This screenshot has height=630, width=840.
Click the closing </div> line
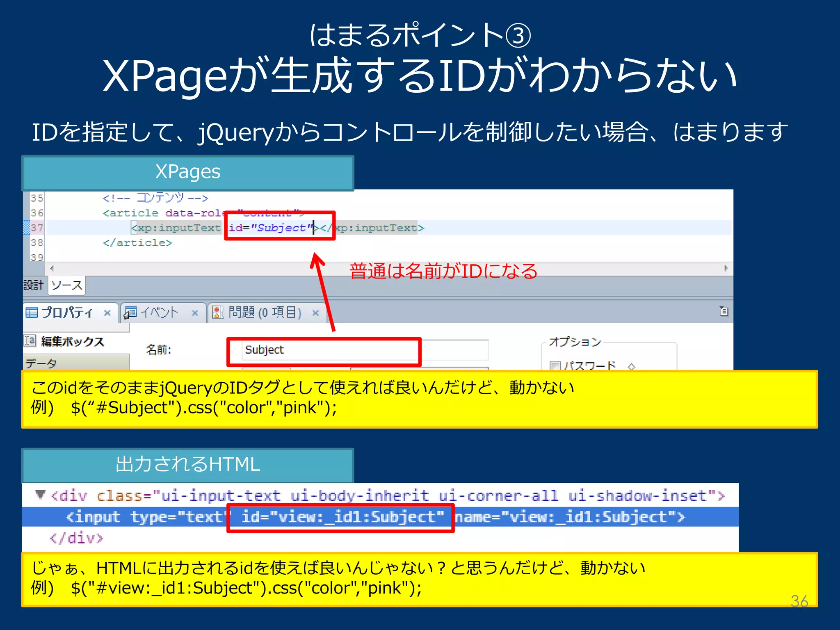[77, 538]
